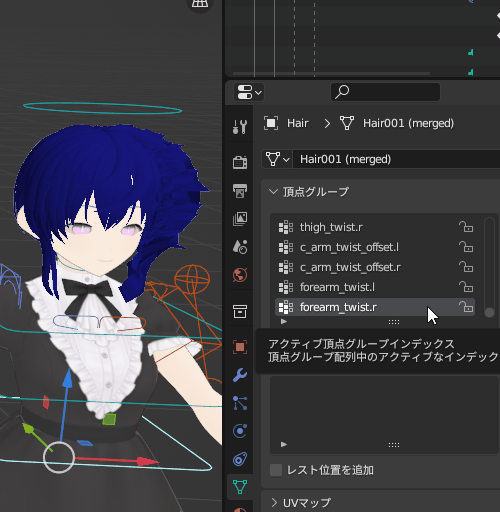500x512 pixels.
Task: Open the mesh data-block browse dropdown
Action: coord(277,159)
